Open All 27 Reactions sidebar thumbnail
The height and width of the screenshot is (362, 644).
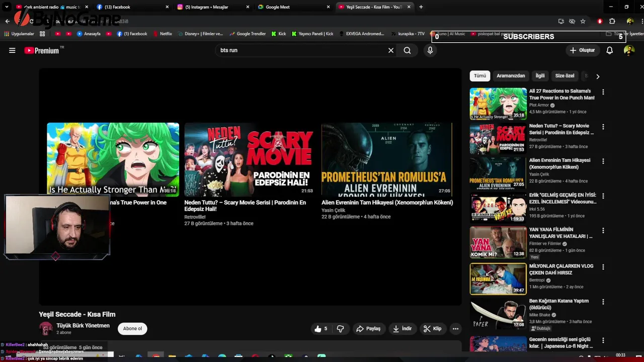(x=498, y=104)
